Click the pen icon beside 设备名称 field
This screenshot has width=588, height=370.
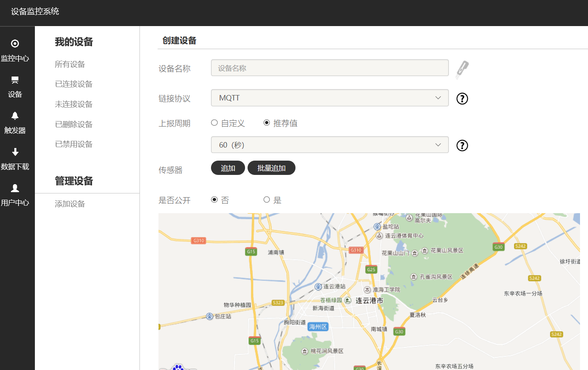click(462, 69)
